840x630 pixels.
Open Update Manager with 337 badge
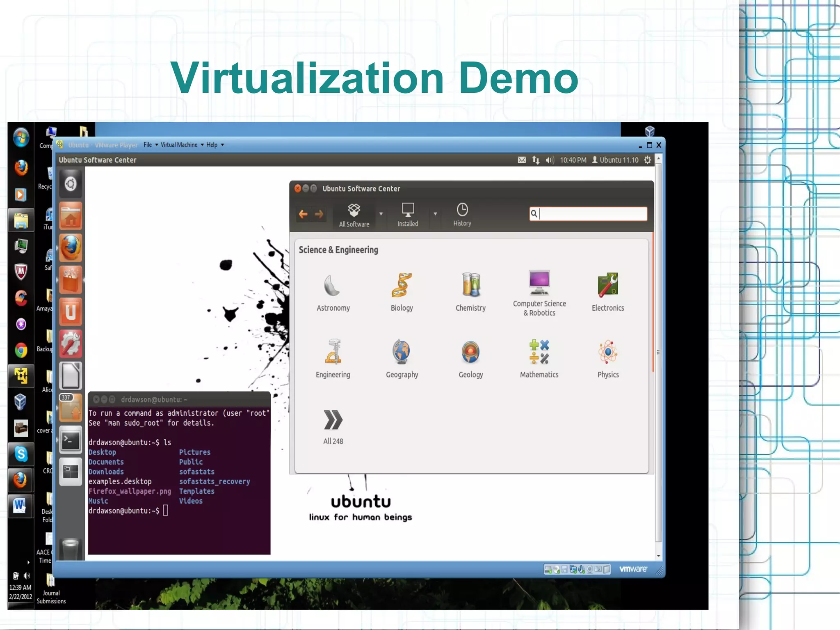[71, 408]
